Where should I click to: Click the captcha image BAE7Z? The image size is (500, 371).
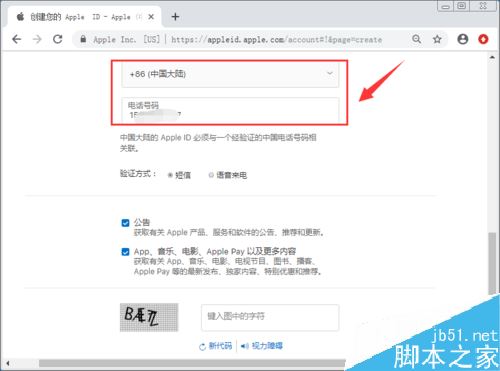(x=149, y=317)
